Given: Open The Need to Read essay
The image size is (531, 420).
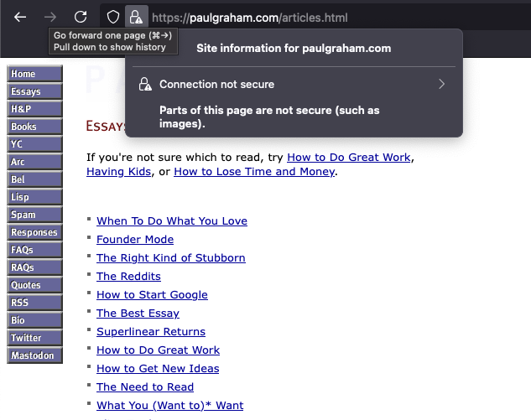Looking at the screenshot, I should coord(145,386).
